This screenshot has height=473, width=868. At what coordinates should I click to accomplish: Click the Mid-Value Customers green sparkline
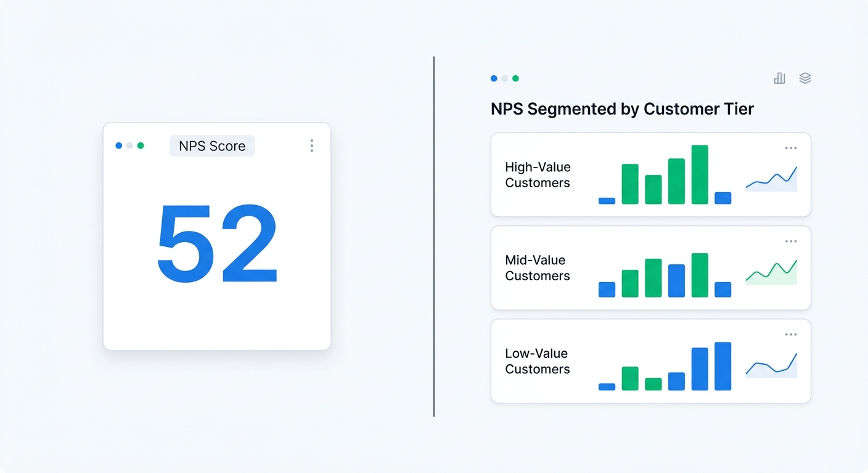771,272
